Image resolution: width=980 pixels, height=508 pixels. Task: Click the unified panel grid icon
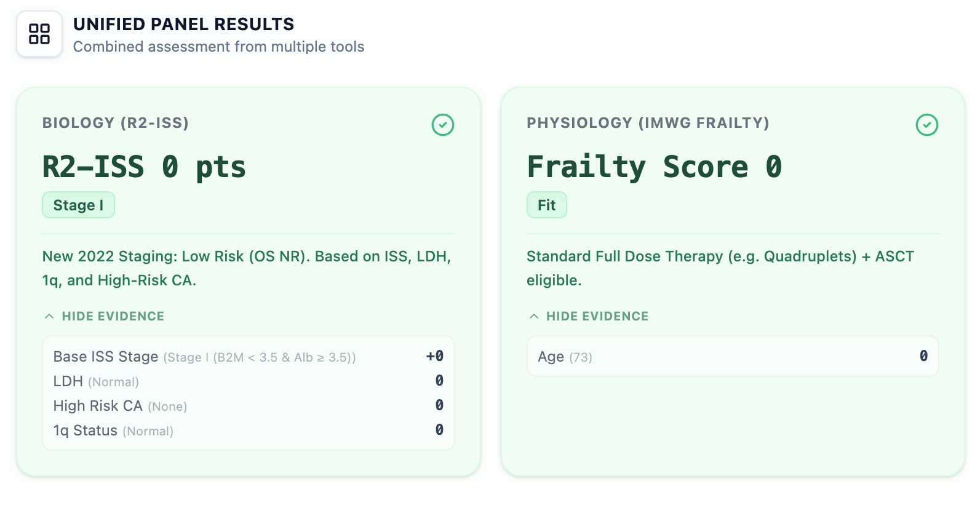coord(39,34)
